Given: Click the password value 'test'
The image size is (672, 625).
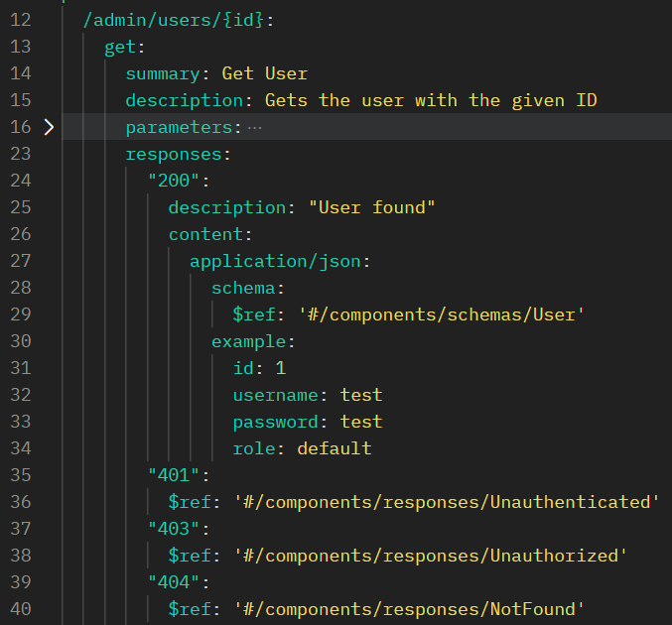Looking at the screenshot, I should [361, 422].
